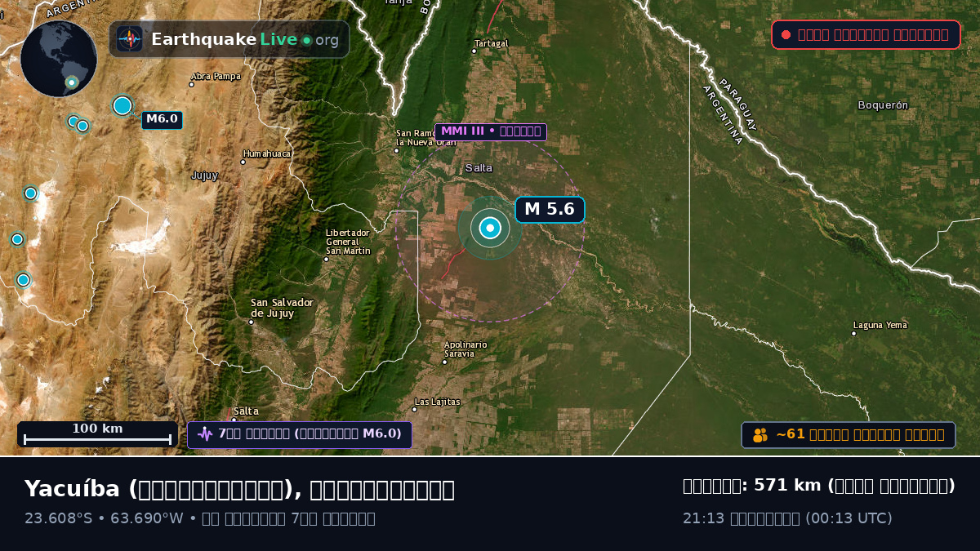Click the Tartagal city label
The width and height of the screenshot is (980, 551).
tap(491, 43)
